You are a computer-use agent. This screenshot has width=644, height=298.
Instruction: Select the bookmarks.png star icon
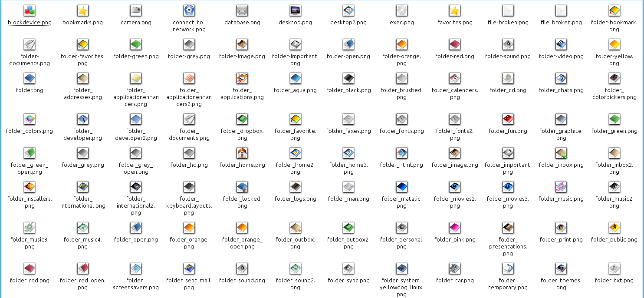83,10
